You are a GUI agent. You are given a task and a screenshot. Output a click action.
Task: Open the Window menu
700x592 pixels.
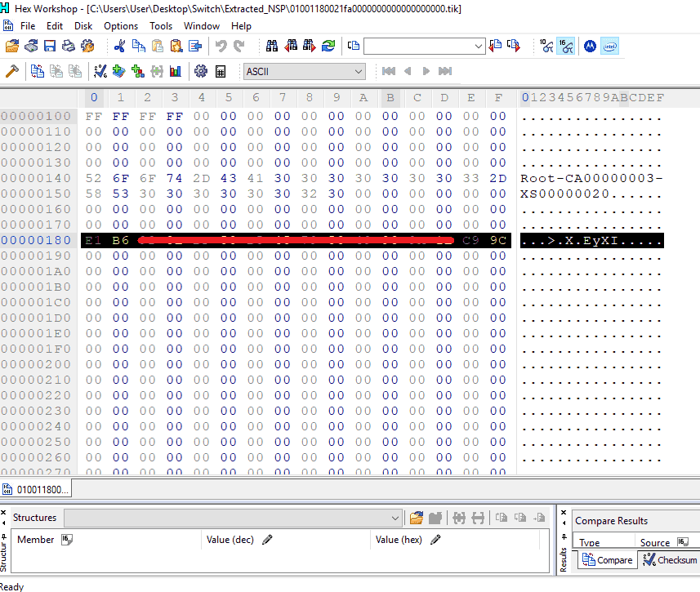[202, 26]
